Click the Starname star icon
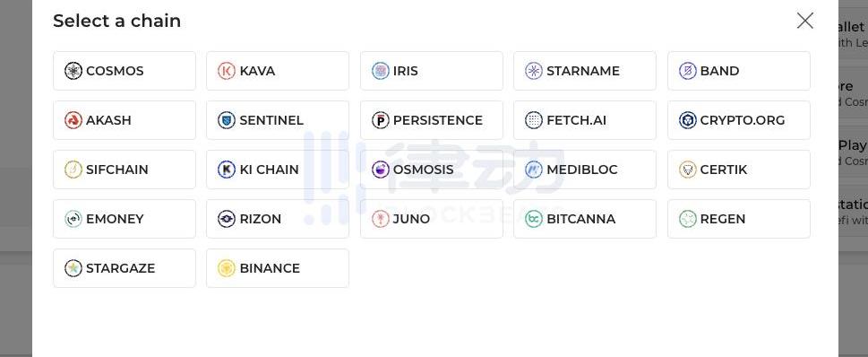The height and width of the screenshot is (357, 868). pyautogui.click(x=534, y=71)
